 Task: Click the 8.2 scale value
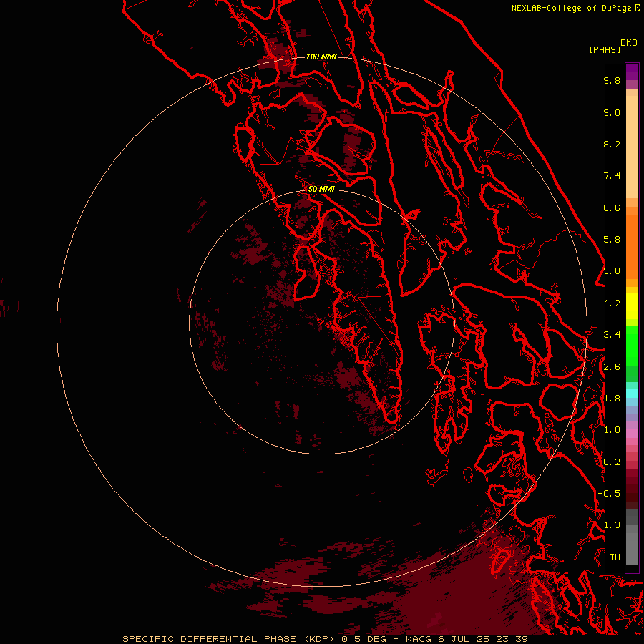(x=612, y=144)
